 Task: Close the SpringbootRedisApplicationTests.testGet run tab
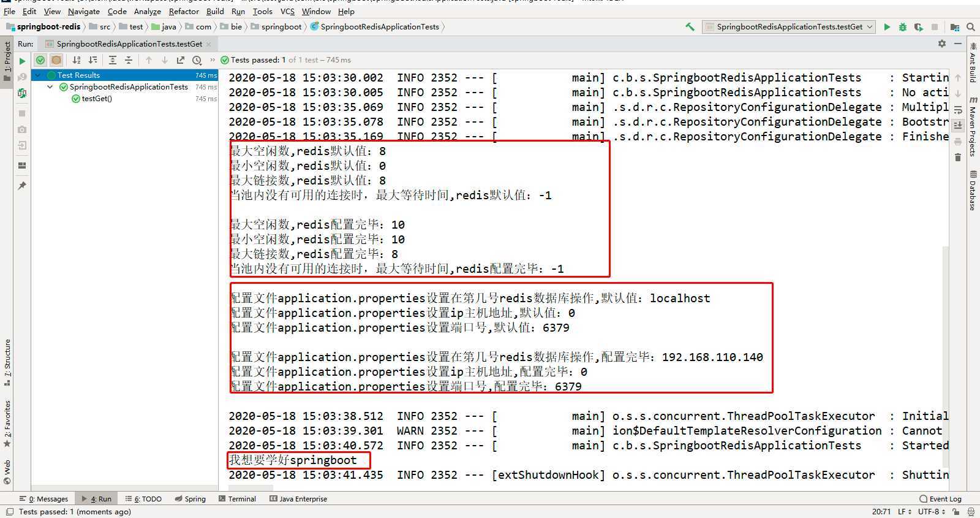tap(209, 44)
